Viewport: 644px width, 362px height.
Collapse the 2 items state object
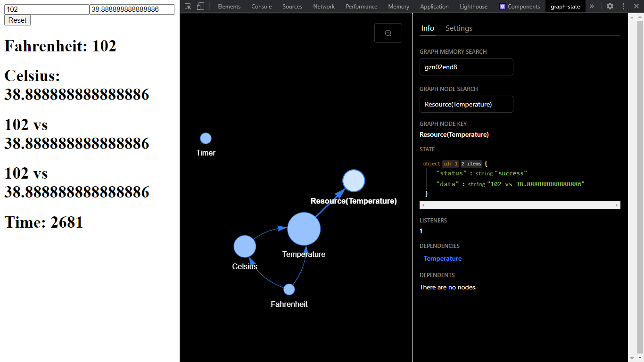point(471,164)
